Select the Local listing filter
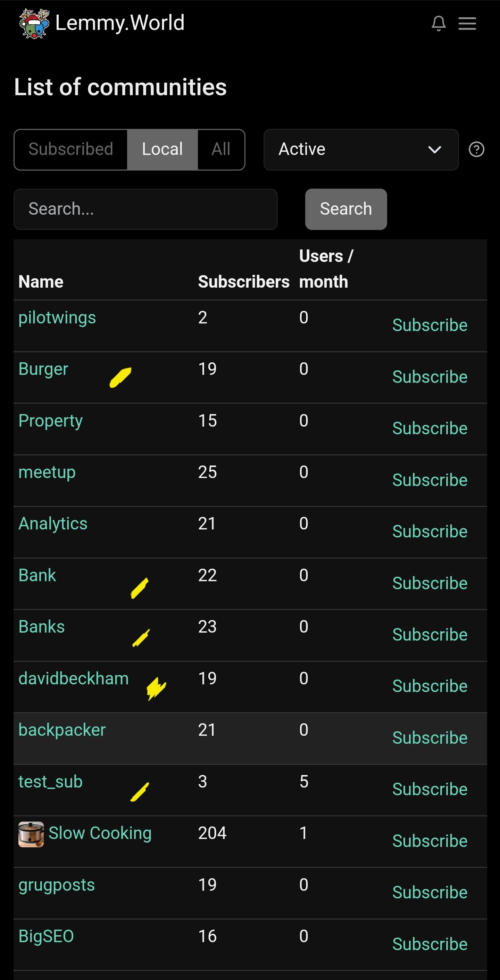This screenshot has width=500, height=980. (162, 149)
